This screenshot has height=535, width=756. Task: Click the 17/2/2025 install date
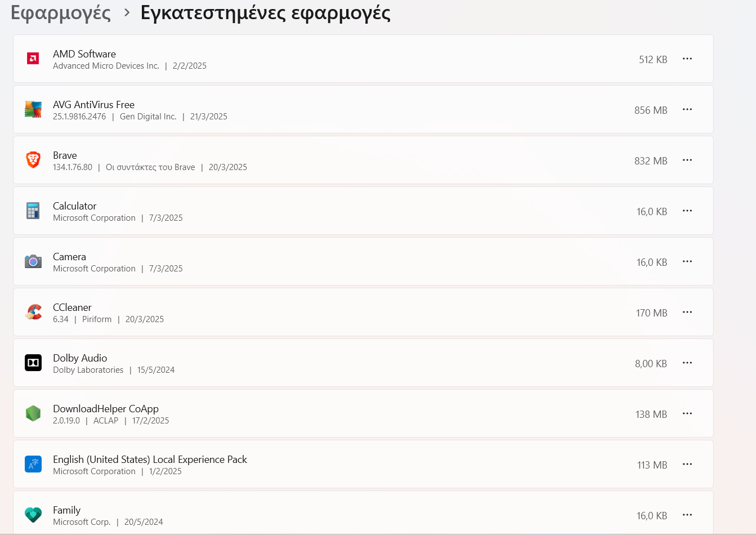151,421
